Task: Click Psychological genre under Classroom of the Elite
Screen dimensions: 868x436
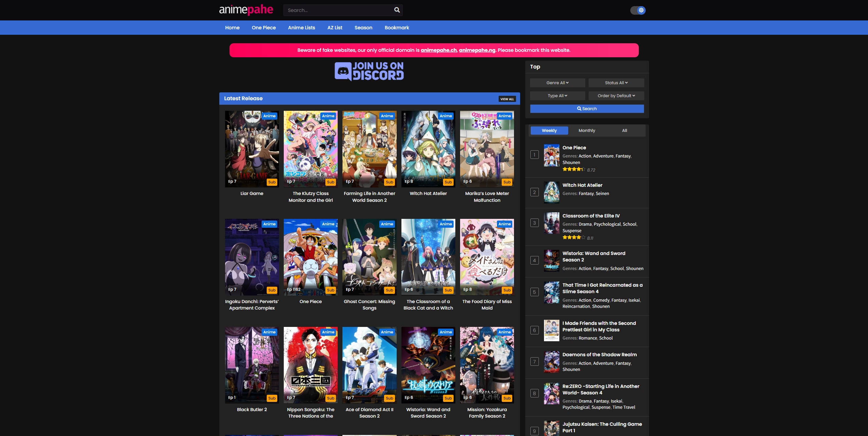Action: [607, 224]
